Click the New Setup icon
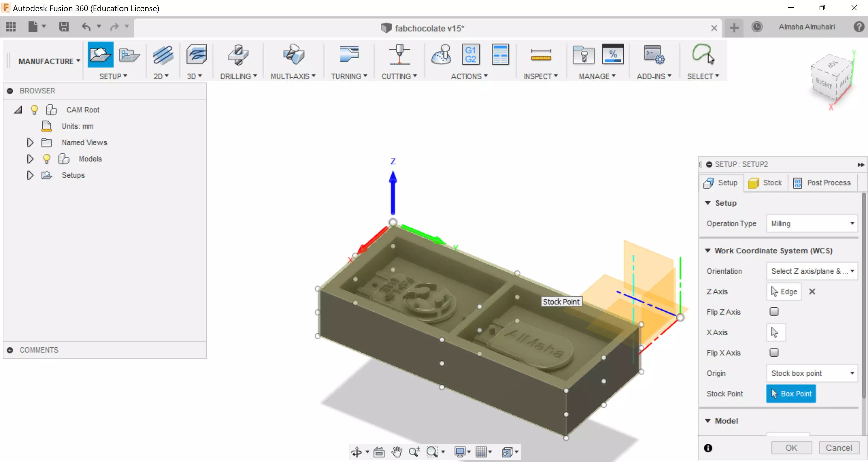Viewport: 868px width, 462px height. coord(100,55)
